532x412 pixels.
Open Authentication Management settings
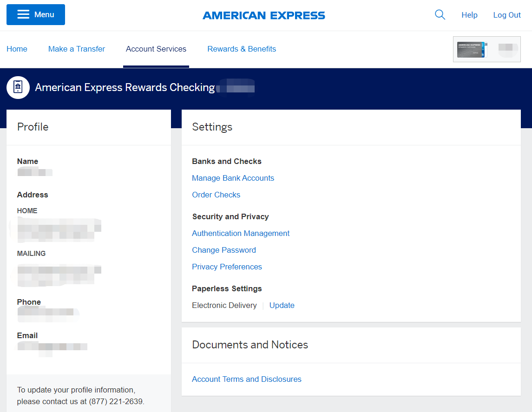point(241,233)
